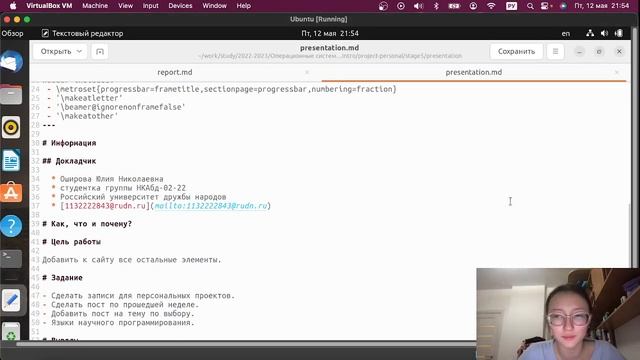Open the VirtualBox View menu
This screenshot has width=640, height=360.
click(x=125, y=6)
